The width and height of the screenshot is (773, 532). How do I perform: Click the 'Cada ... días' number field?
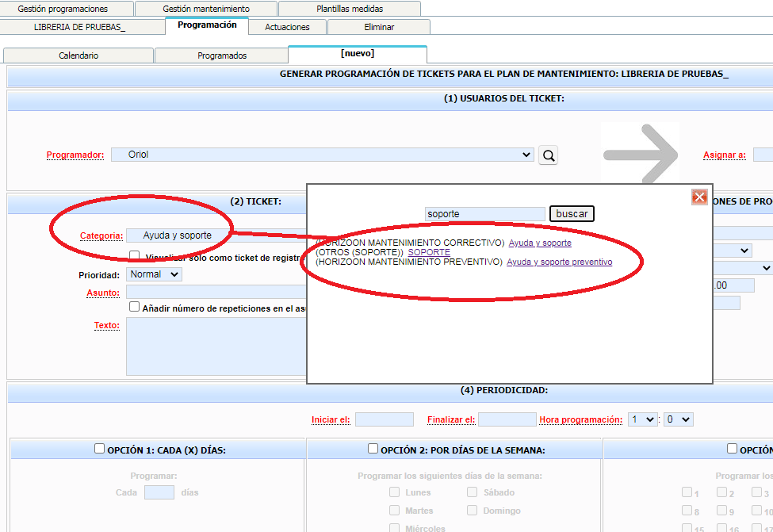pos(159,492)
